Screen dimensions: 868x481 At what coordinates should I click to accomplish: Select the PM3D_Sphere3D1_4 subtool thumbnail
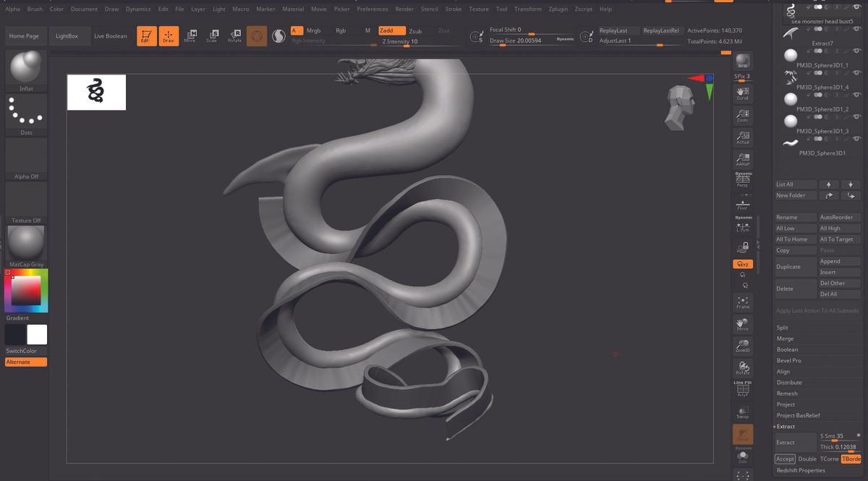click(x=790, y=77)
